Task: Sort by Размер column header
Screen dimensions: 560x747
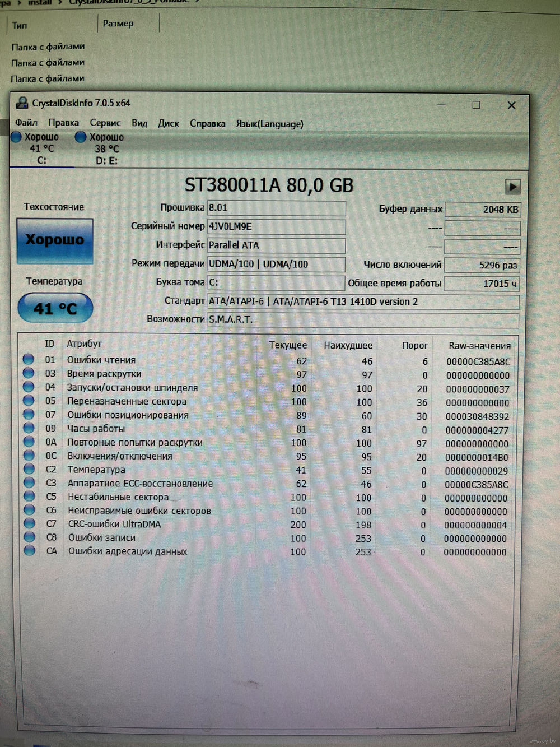Action: click(x=118, y=24)
